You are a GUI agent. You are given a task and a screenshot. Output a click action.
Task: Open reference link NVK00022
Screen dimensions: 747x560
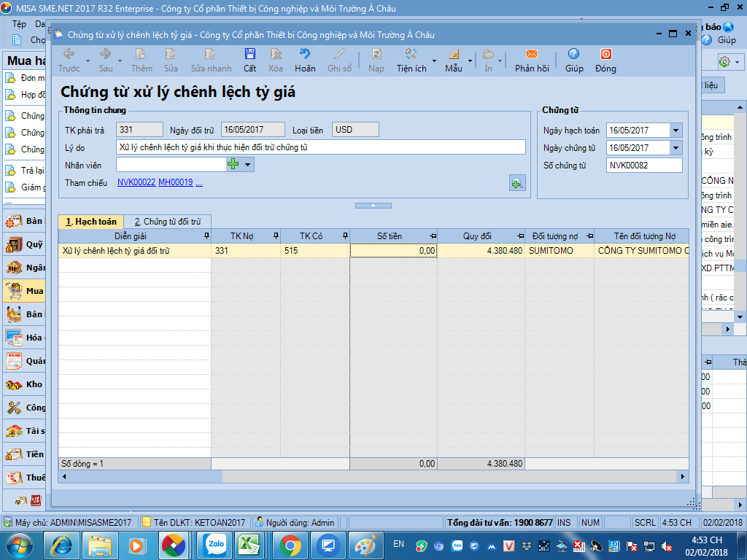pyautogui.click(x=136, y=182)
